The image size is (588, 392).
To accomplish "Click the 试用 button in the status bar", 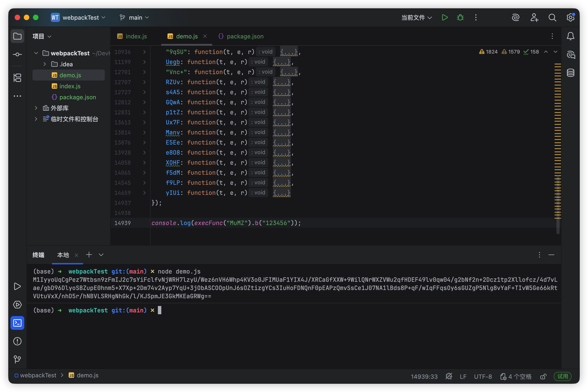I will click(562, 376).
